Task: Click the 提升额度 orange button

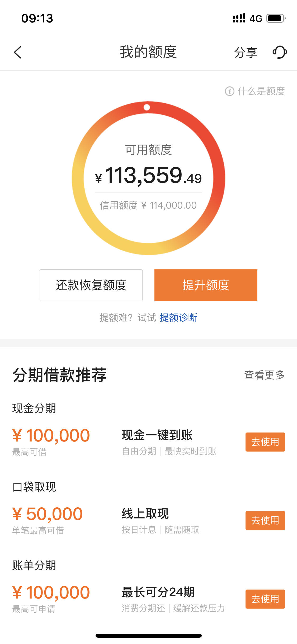Action: click(x=206, y=285)
